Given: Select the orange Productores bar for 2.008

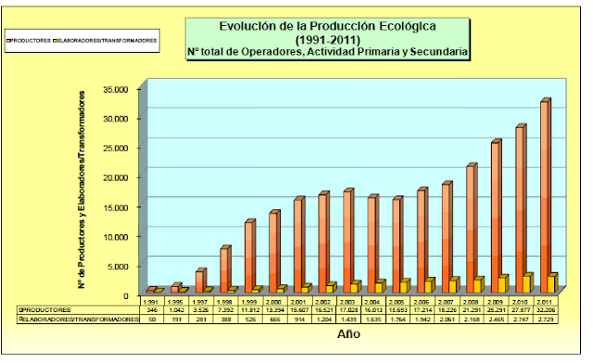Looking at the screenshot, I should (472, 228).
